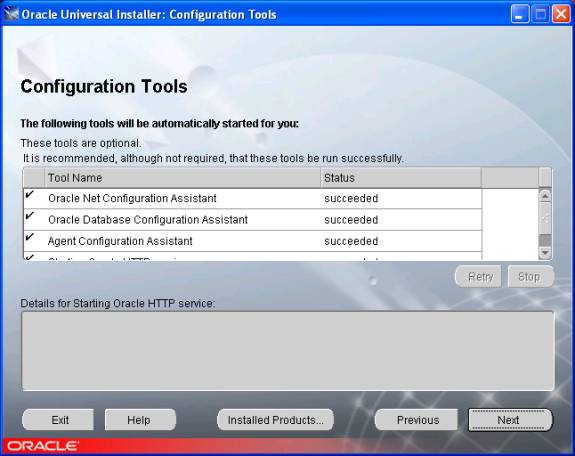Click the Tool Name column header

183,178
